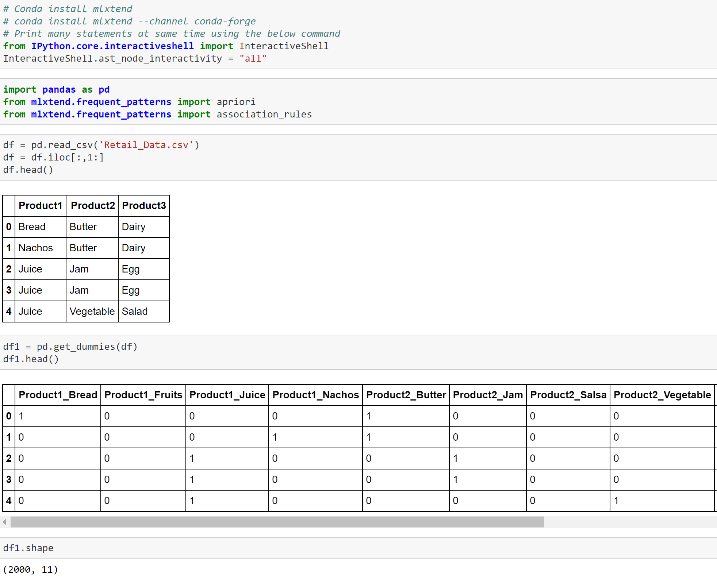
Task: Click into the df1.shape code cell
Action: click(28, 548)
